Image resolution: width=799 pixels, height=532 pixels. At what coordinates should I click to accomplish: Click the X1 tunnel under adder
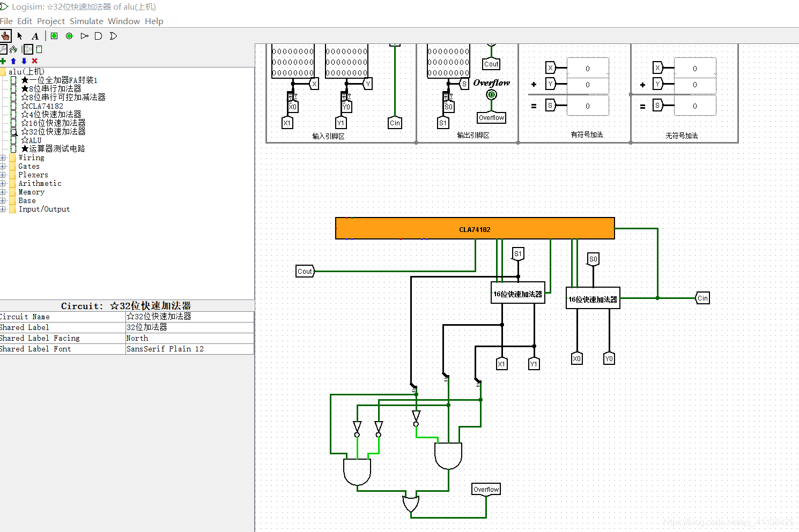click(502, 364)
